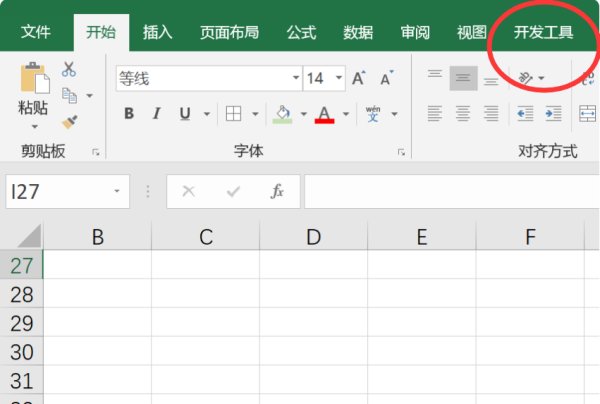The image size is (600, 404).
Task: Select all cells corner triangle
Action: (x=29, y=236)
